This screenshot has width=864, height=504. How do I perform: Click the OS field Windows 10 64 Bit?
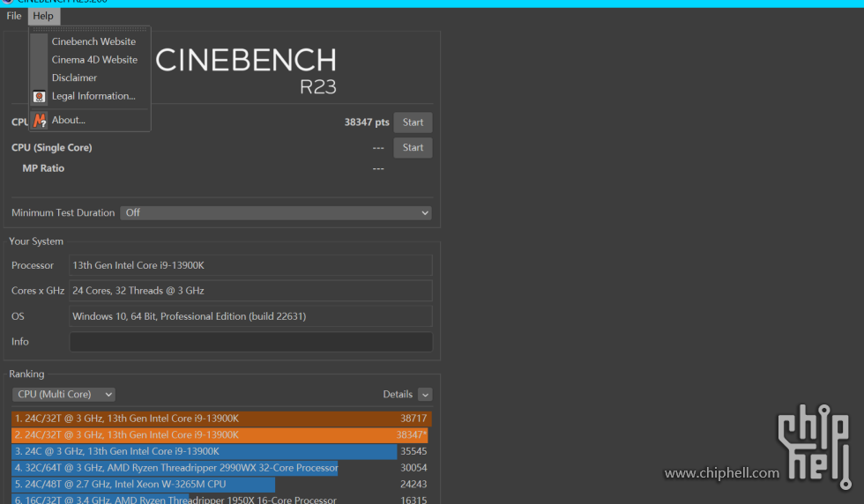(x=250, y=316)
